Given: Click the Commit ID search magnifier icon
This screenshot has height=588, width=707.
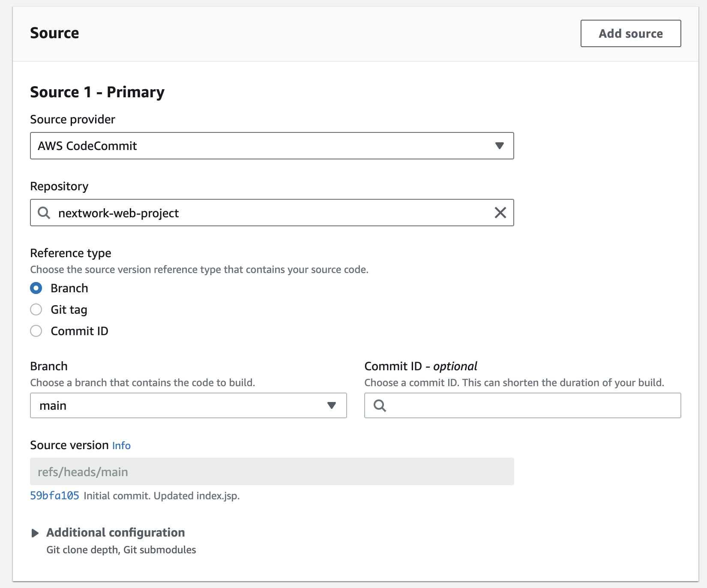Looking at the screenshot, I should [x=380, y=405].
